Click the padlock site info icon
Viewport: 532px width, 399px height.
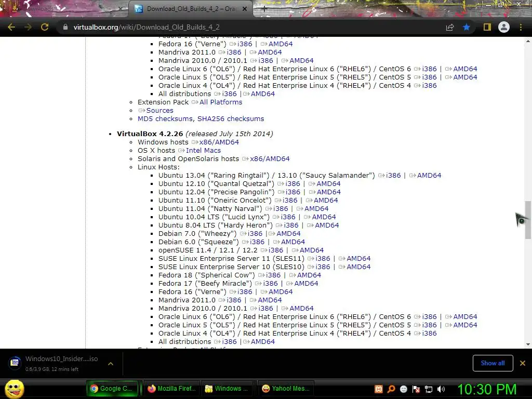[x=65, y=27]
